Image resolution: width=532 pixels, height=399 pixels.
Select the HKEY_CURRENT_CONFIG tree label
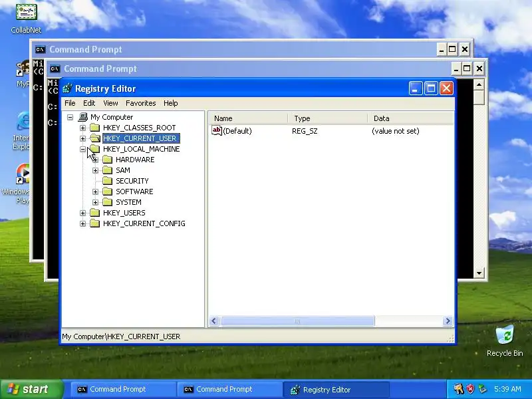click(x=144, y=223)
